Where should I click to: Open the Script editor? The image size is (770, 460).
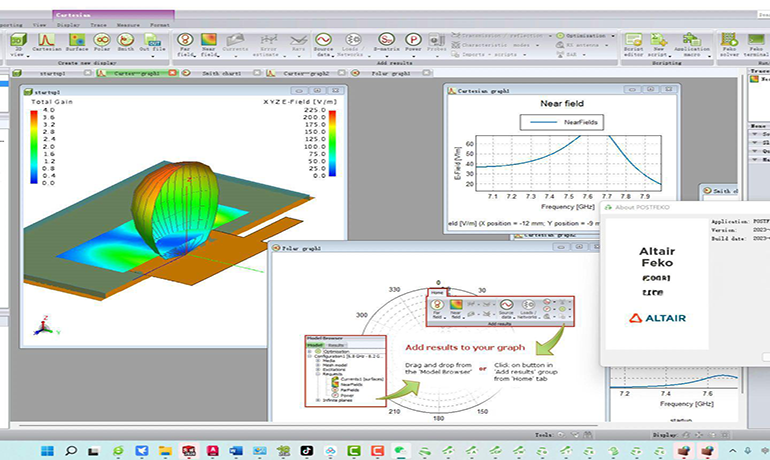click(633, 45)
